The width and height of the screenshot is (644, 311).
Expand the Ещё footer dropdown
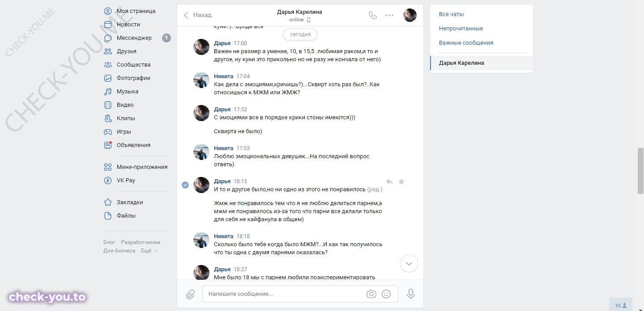click(x=149, y=251)
